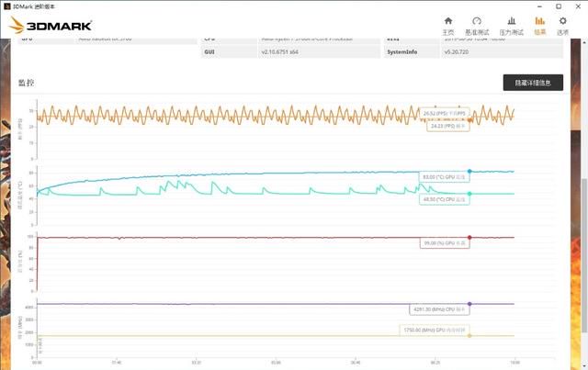Screen dimensions: 588x370
Task: Click the 1750.00 (MHz) GPU tooltip label
Action: [435, 331]
